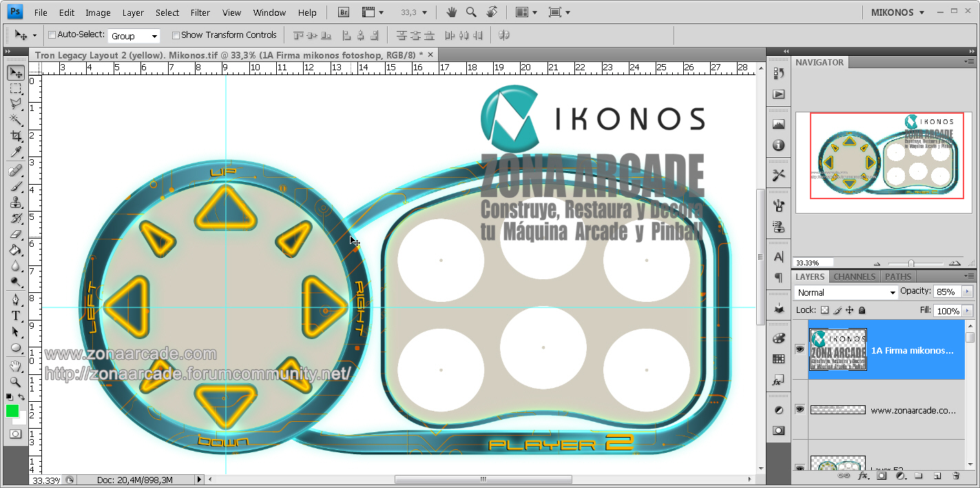Swap foreground and background colors
This screenshot has height=488, width=980.
(21, 397)
